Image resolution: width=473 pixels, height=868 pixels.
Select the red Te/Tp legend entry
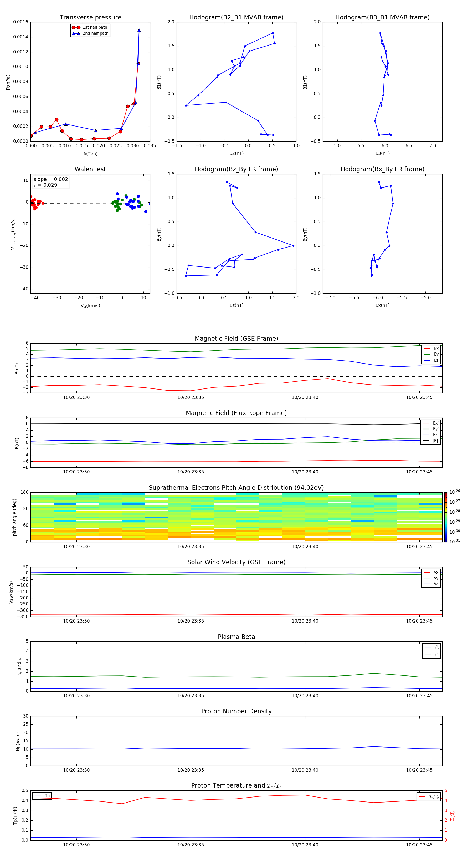click(429, 796)
